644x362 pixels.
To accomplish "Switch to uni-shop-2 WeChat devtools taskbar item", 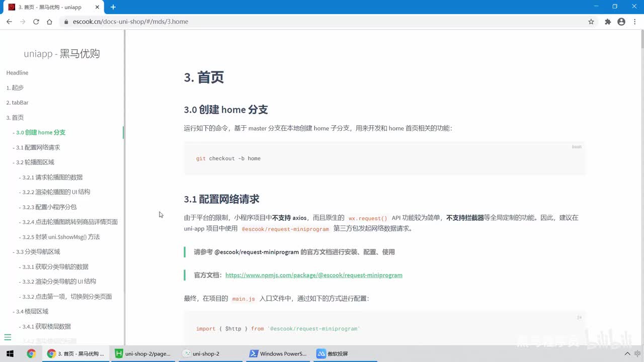I will pos(210,353).
